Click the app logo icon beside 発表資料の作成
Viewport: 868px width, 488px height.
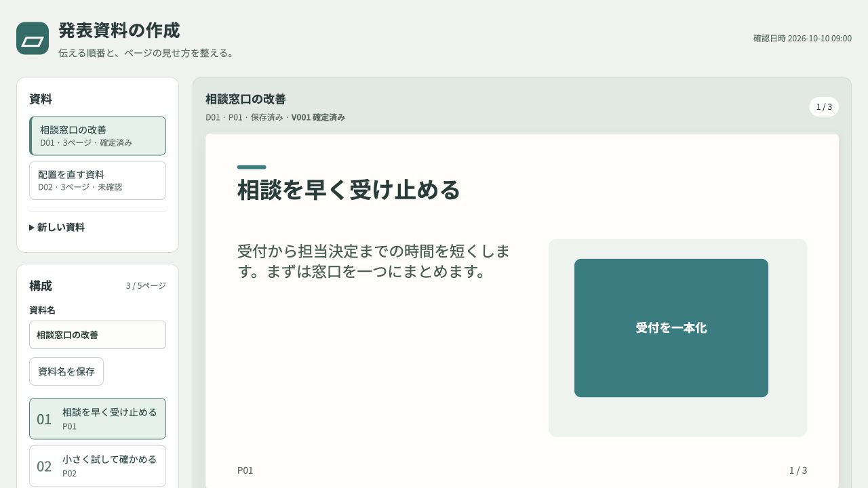[33, 39]
